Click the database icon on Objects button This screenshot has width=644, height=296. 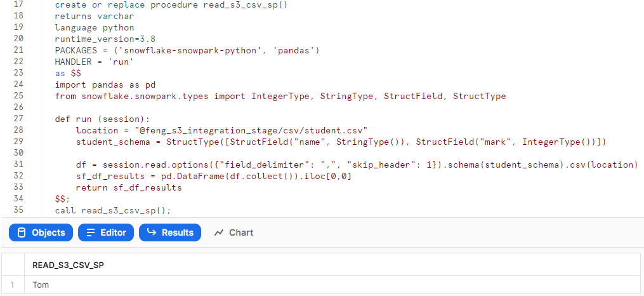22,232
